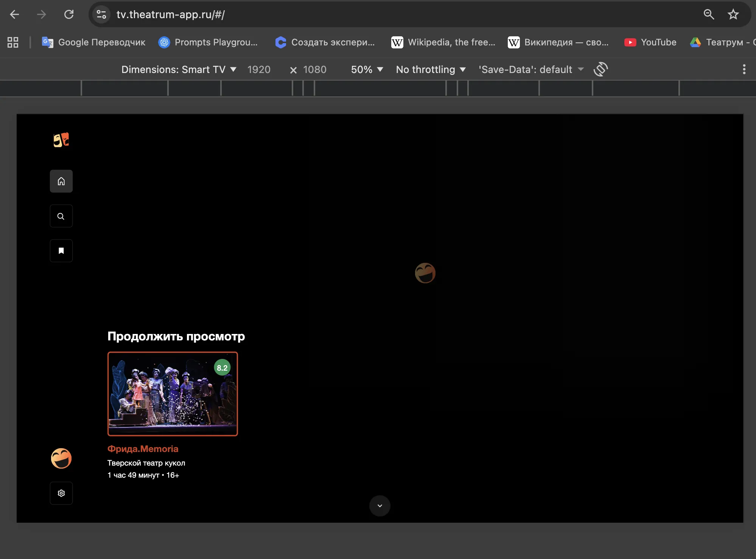Click the laughing face profile avatar
Image resolution: width=756 pixels, height=559 pixels.
pyautogui.click(x=61, y=458)
